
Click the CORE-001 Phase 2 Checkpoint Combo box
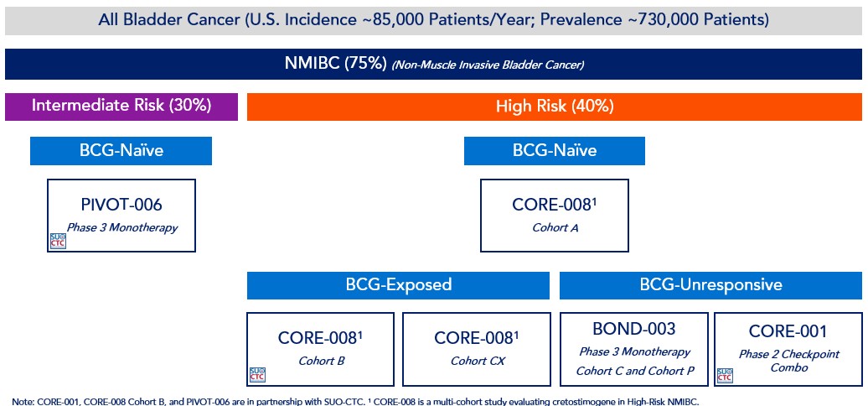click(x=788, y=349)
